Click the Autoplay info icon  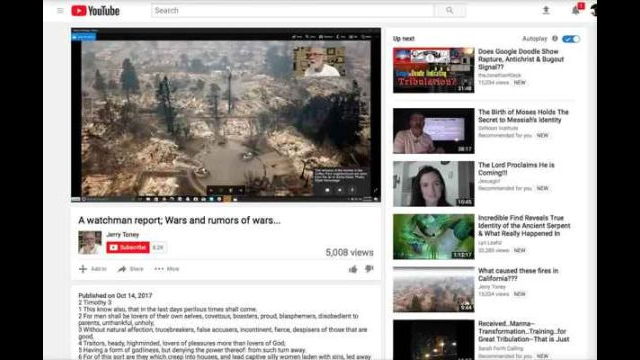pyautogui.click(x=555, y=38)
